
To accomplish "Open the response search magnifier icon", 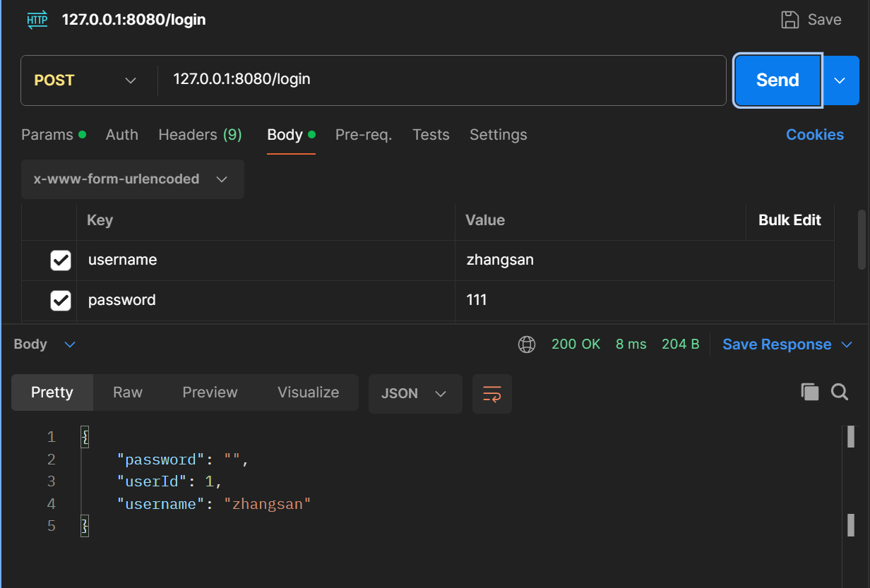I will [x=840, y=392].
